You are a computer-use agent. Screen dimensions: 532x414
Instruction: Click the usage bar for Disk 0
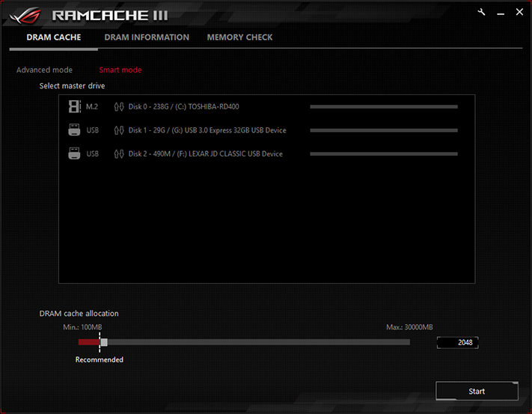[x=384, y=107]
